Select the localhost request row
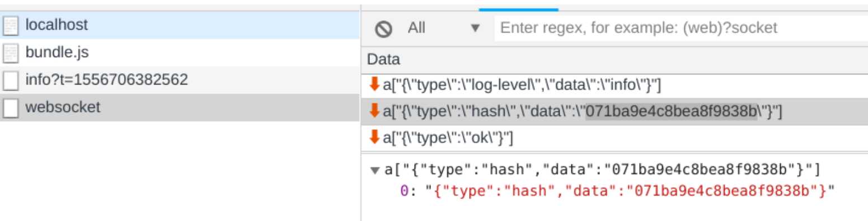The image size is (868, 221). (180, 25)
